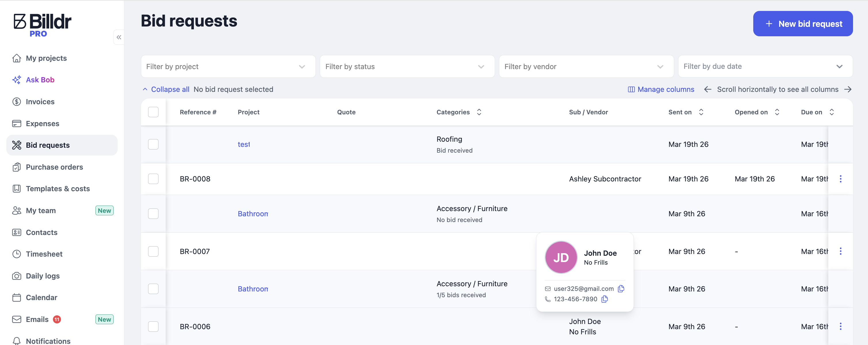Copy phone number 123-456-7890 icon

coord(605,299)
